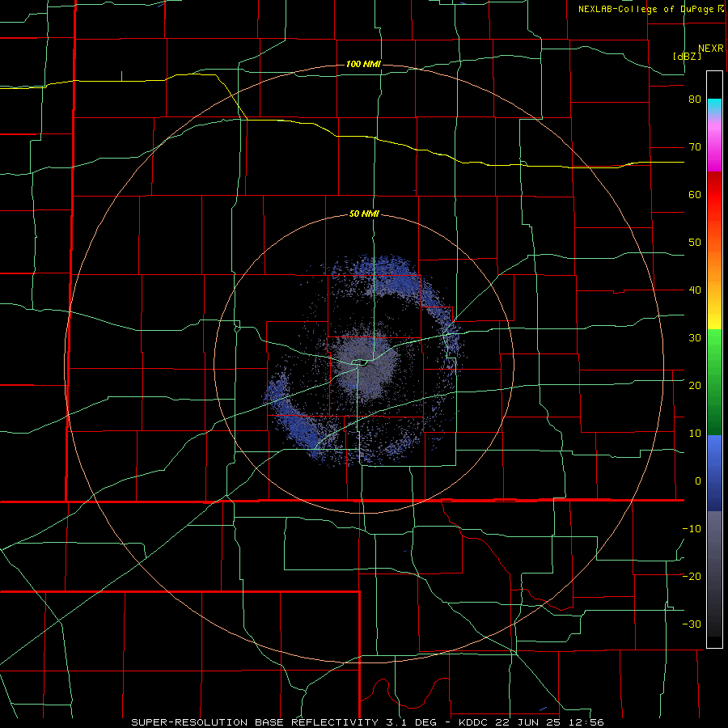728x728 pixels.
Task: Click the -20 dBZ scale value
Action: (692, 576)
